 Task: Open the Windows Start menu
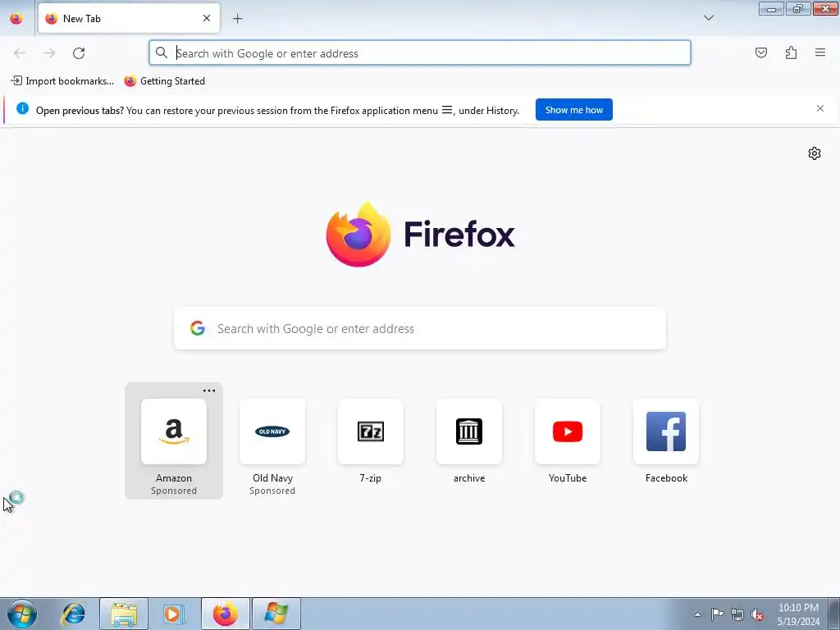click(x=22, y=614)
